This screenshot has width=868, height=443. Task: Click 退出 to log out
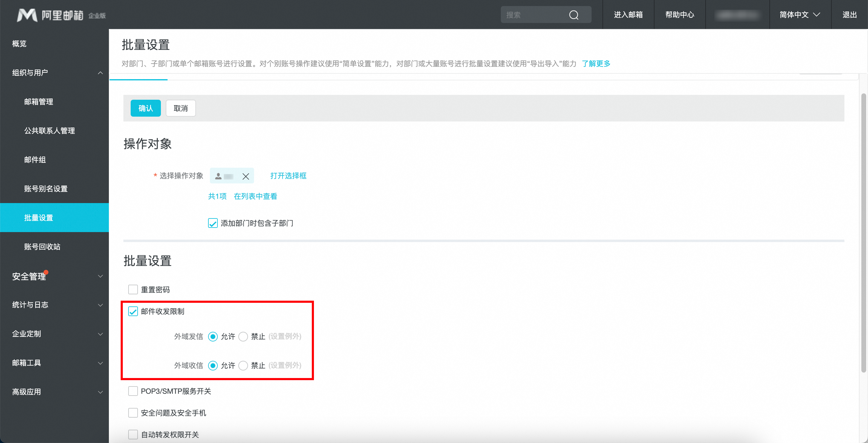point(850,15)
